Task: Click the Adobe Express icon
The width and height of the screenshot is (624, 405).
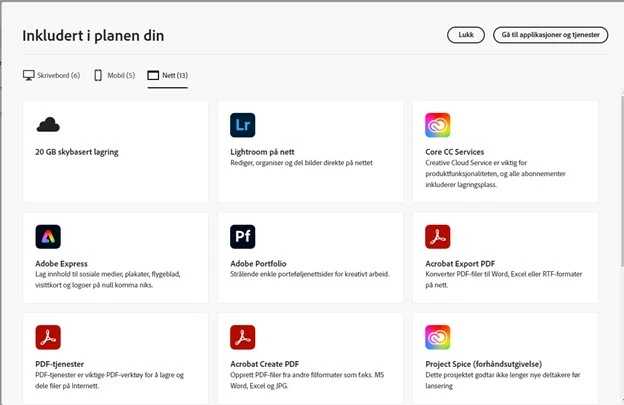Action: (x=48, y=237)
